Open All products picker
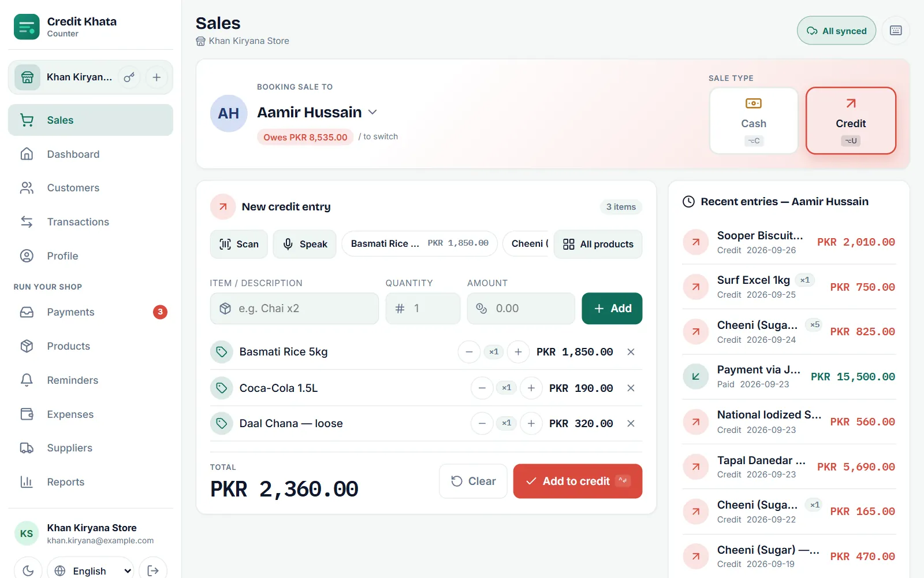This screenshot has width=924, height=578. pyautogui.click(x=598, y=244)
